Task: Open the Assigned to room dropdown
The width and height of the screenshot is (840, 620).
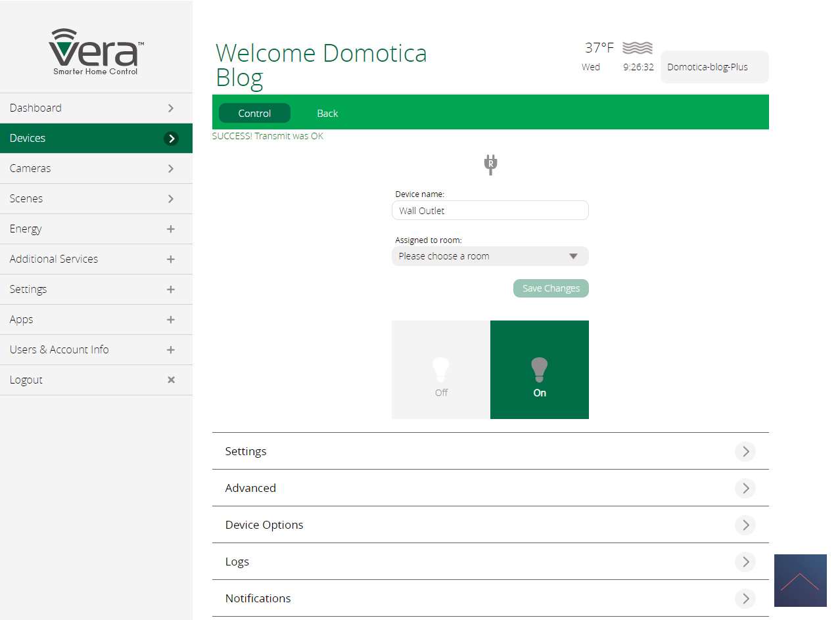Action: click(490, 256)
